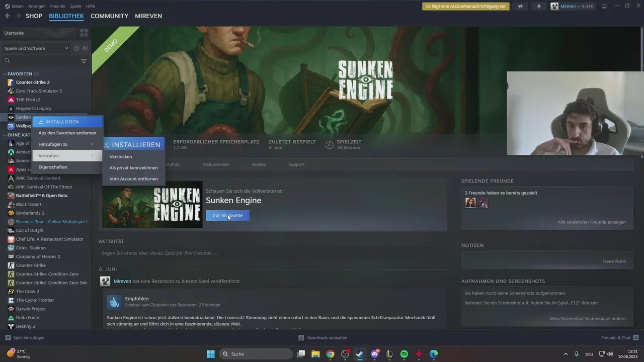Choose Verstecken in submenu
The height and width of the screenshot is (362, 644).
134,156
